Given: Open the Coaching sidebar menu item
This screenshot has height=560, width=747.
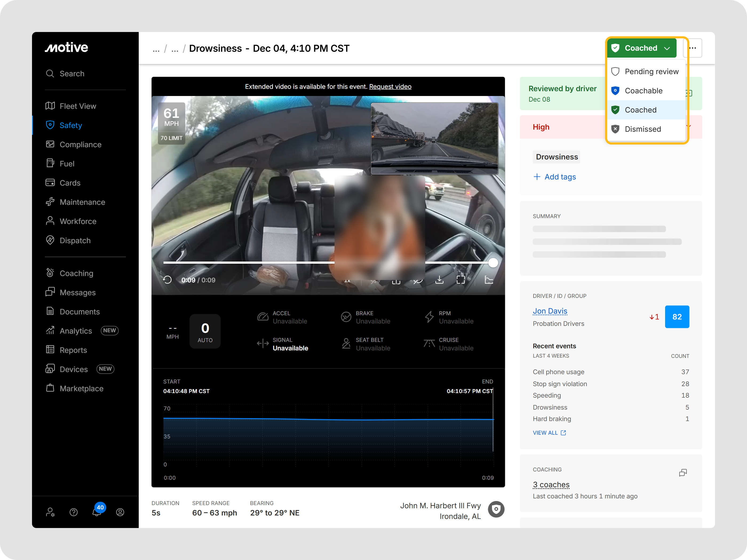Looking at the screenshot, I should coord(76,273).
